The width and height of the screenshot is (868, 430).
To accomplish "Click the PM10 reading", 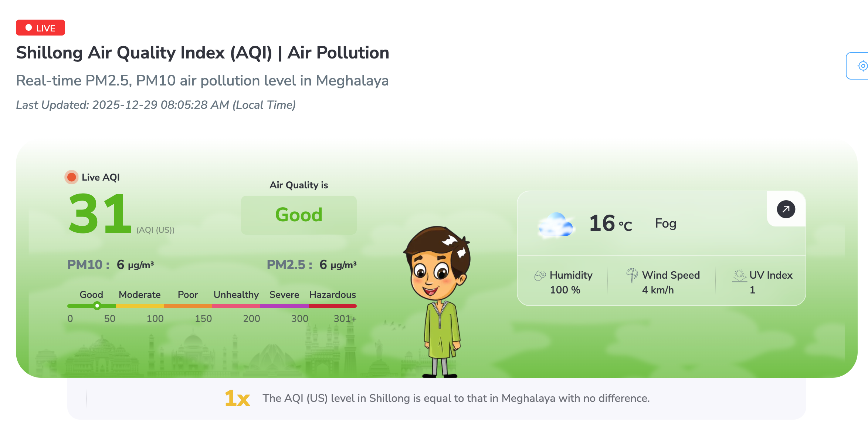I will pyautogui.click(x=110, y=265).
